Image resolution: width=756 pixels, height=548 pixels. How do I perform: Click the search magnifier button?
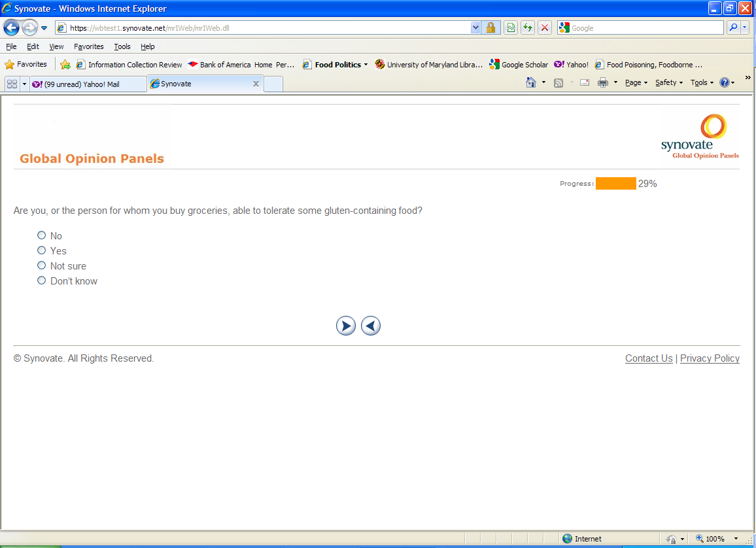(x=734, y=28)
